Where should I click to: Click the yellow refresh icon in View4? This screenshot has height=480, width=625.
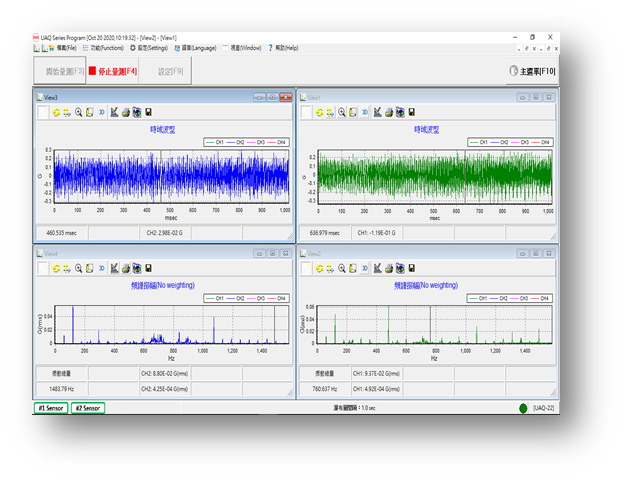click(x=54, y=268)
